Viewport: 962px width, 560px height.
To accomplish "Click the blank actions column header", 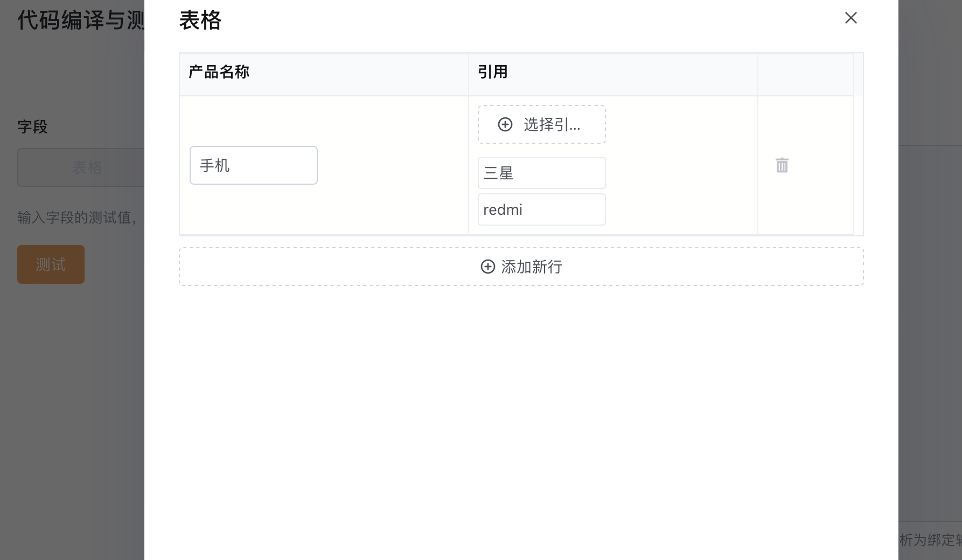I will (806, 74).
